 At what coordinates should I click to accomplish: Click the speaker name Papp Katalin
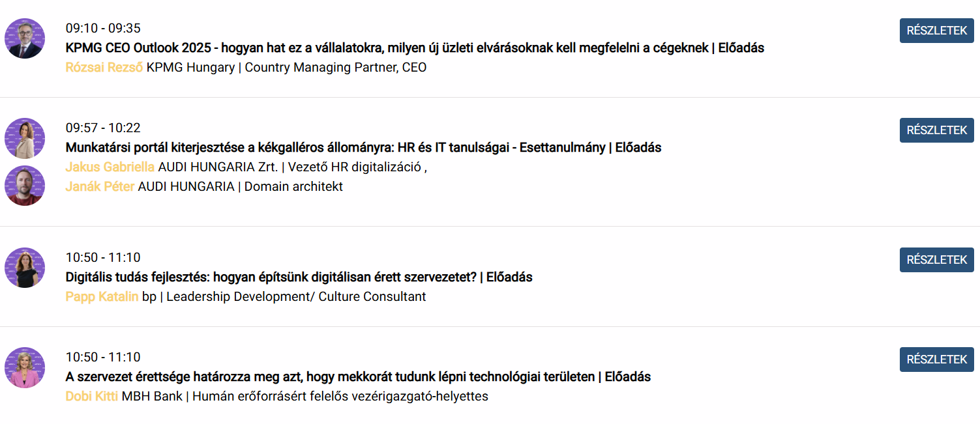pyautogui.click(x=102, y=297)
